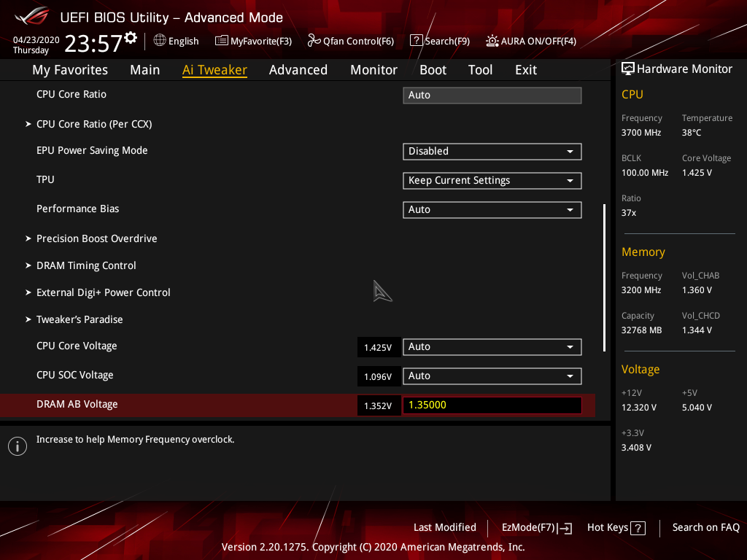The height and width of the screenshot is (560, 747).
Task: Open the CPU SOC Voltage Auto dropdown
Action: tap(492, 376)
